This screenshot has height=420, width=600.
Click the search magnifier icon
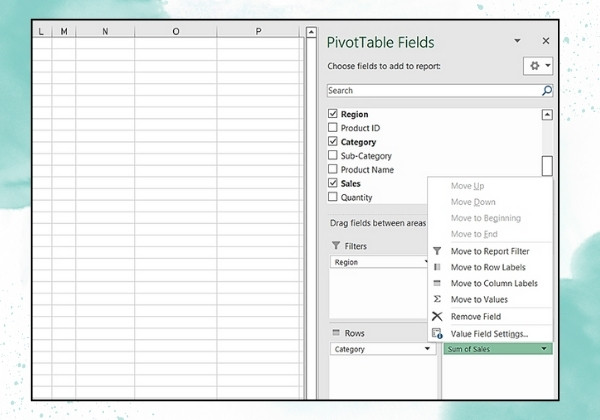coord(547,91)
